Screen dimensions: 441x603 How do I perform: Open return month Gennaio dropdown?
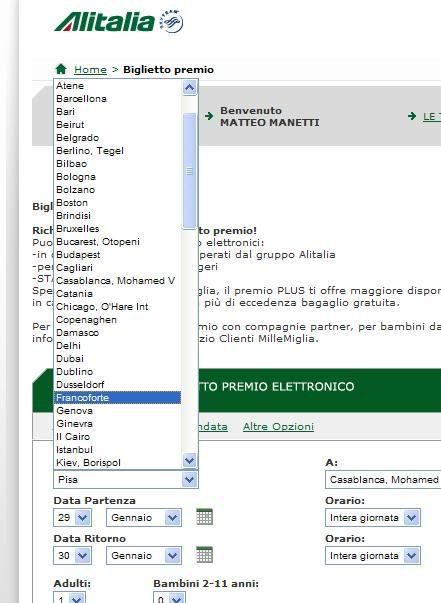point(144,556)
